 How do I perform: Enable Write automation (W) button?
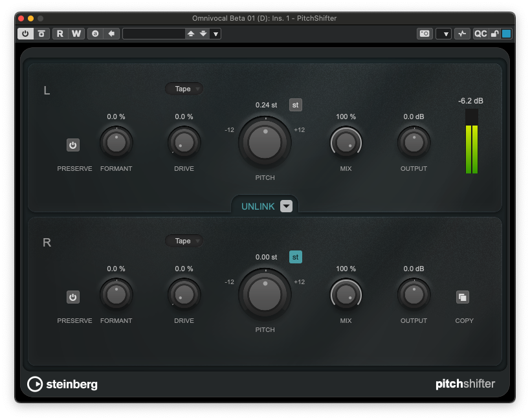coord(76,34)
